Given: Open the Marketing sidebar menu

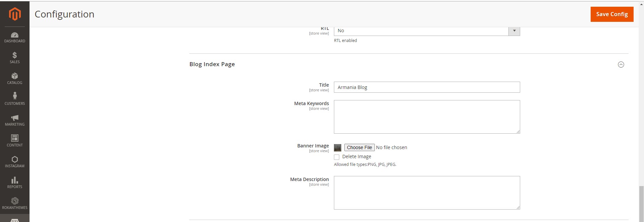Looking at the screenshot, I should coord(15,120).
